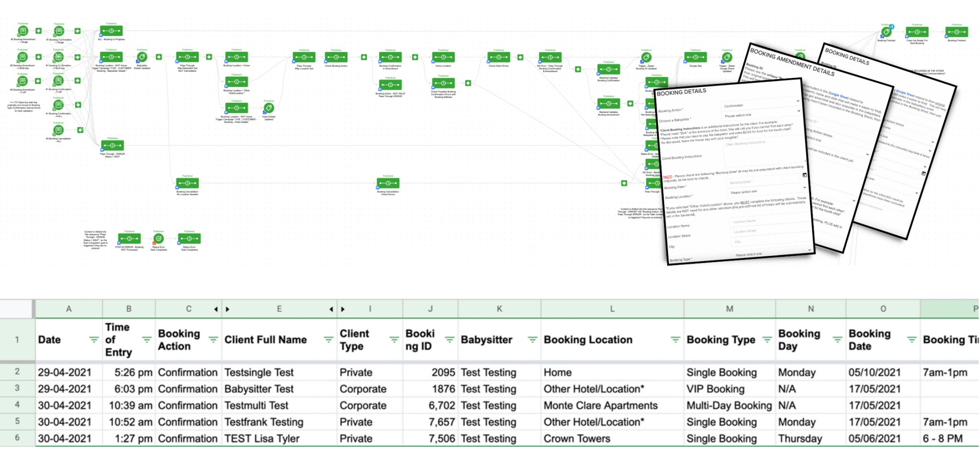
Task: Click the Status Error Task Completed goal
Action: click(x=158, y=239)
